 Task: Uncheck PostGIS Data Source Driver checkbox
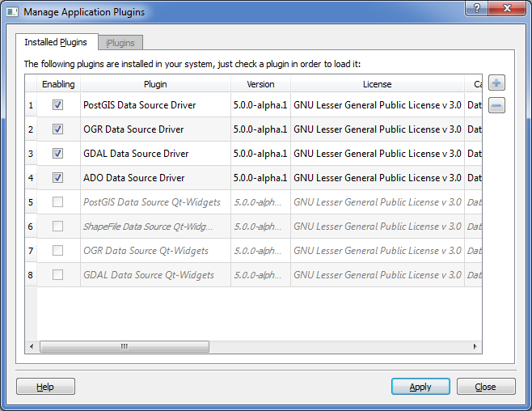tap(57, 105)
